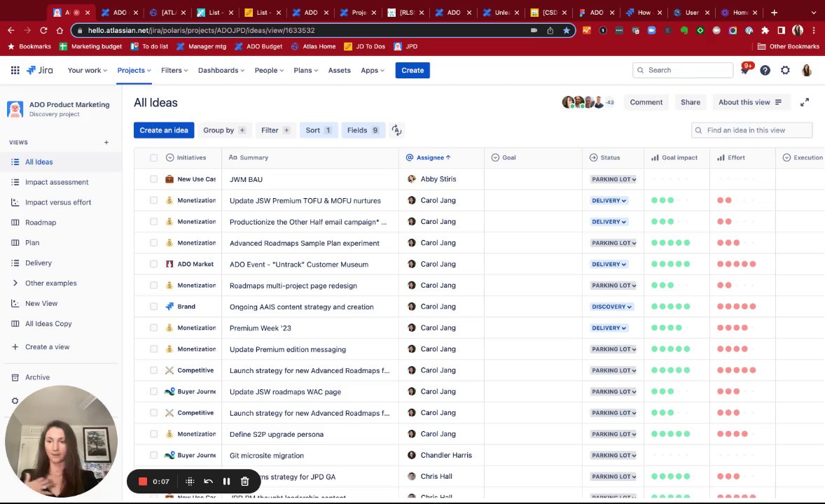Open the user profile avatar in Jira header
The width and height of the screenshot is (825, 504).
[x=807, y=70]
